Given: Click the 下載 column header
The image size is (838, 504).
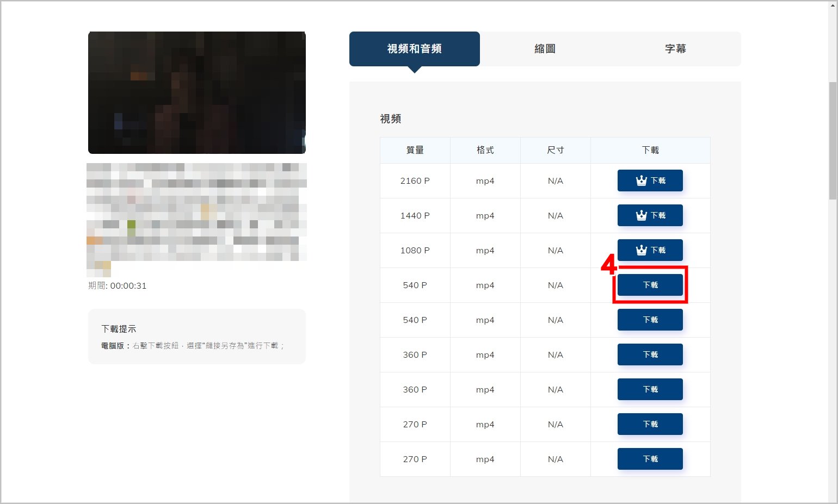Looking at the screenshot, I should point(650,150).
